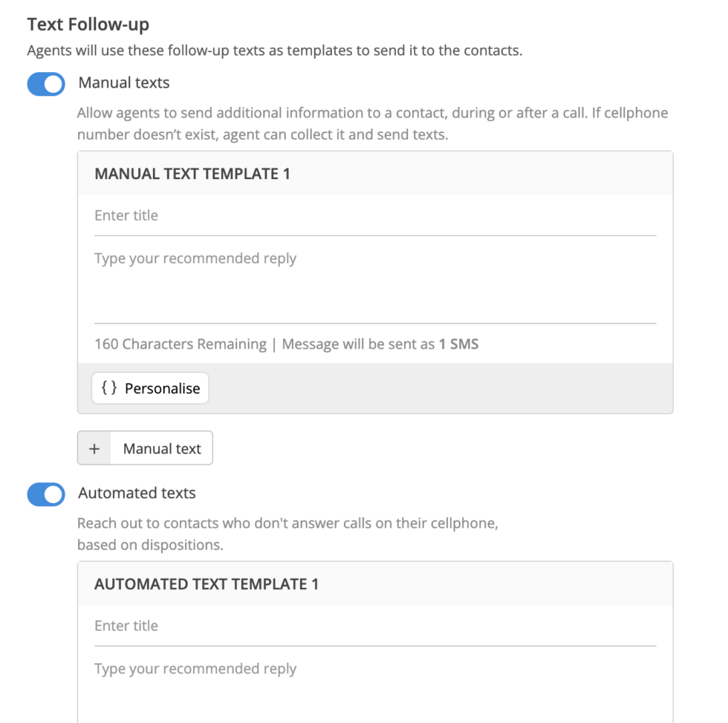This screenshot has width=728, height=723.
Task: Turn off the Automated texts switch
Action: pos(46,494)
